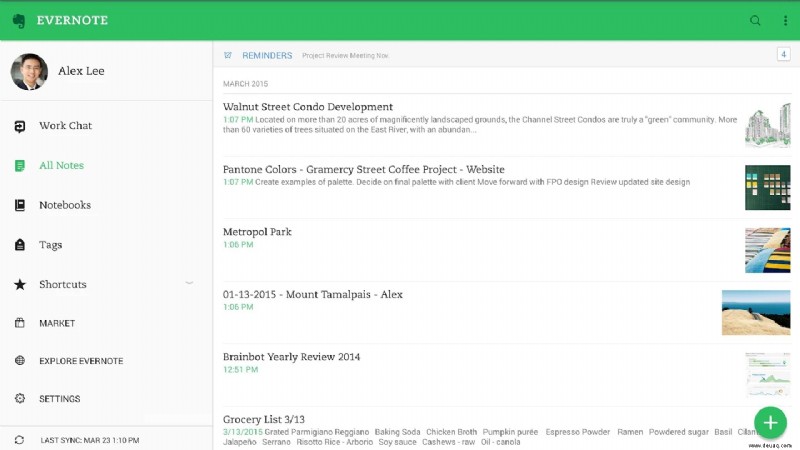Click the reminders count badge showing 4
Viewport: 800px width, 450px height.
(x=784, y=54)
